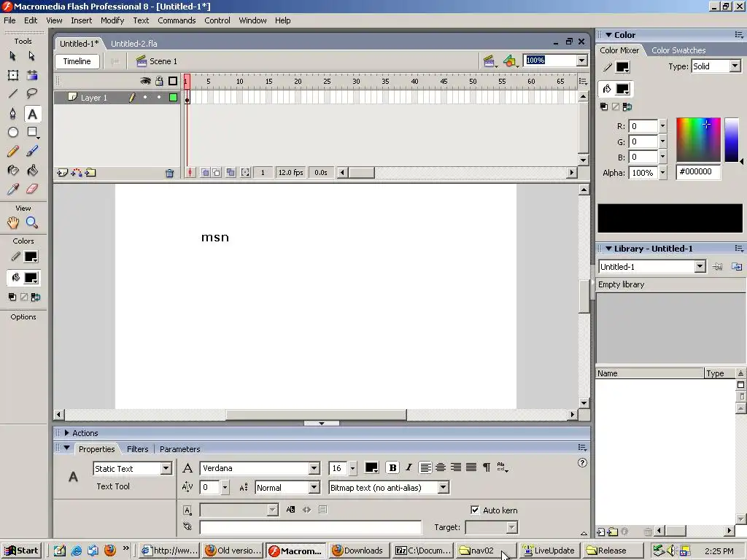The width and height of the screenshot is (747, 560).
Task: Open the Parameters tab
Action: point(179,449)
